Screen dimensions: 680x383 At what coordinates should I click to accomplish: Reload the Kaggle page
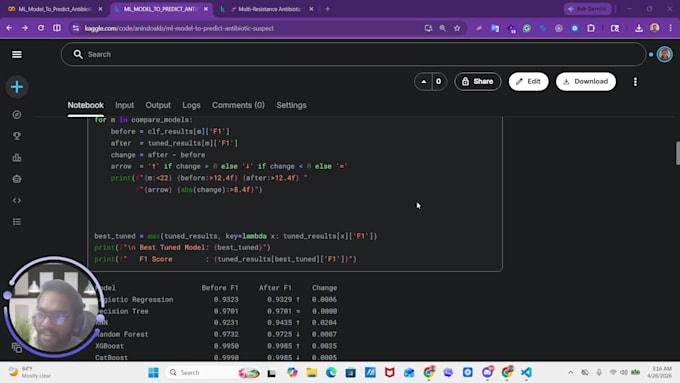click(x=41, y=28)
